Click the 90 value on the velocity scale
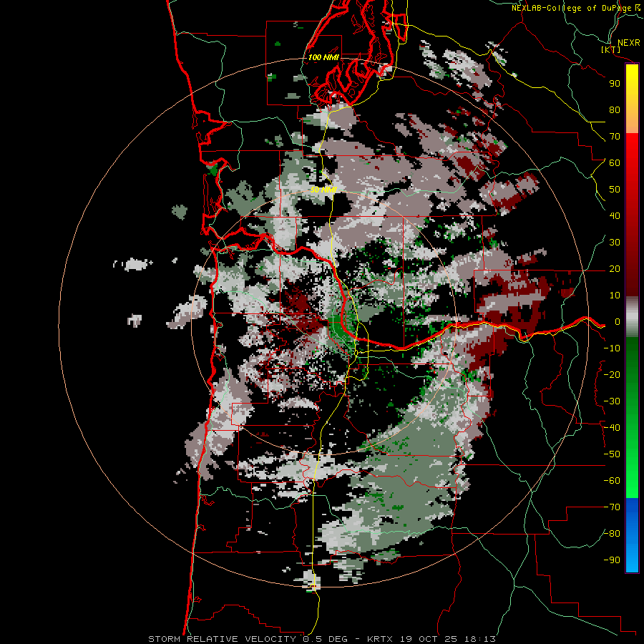This screenshot has width=644, height=644. [x=615, y=84]
